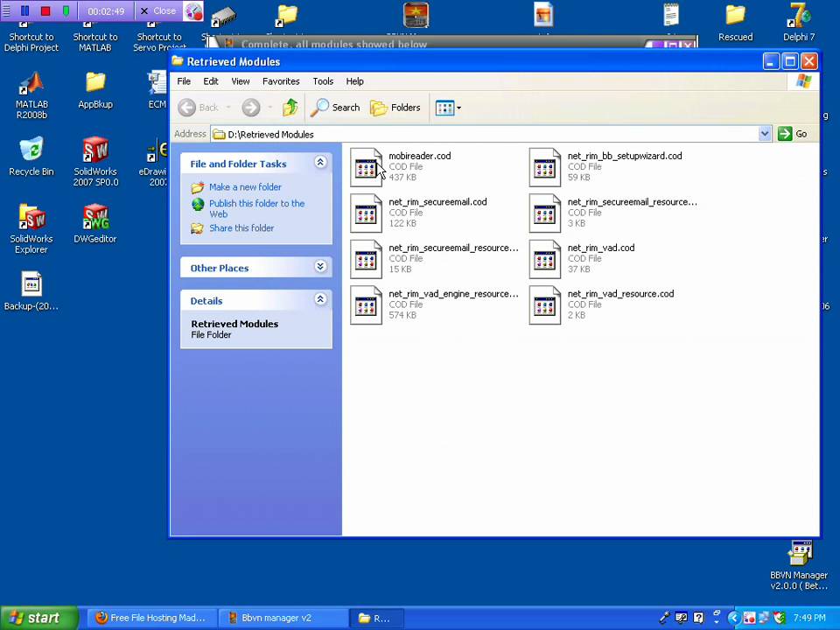The width and height of the screenshot is (840, 630).
Task: Open the Windows Start menu
Action: [38, 618]
